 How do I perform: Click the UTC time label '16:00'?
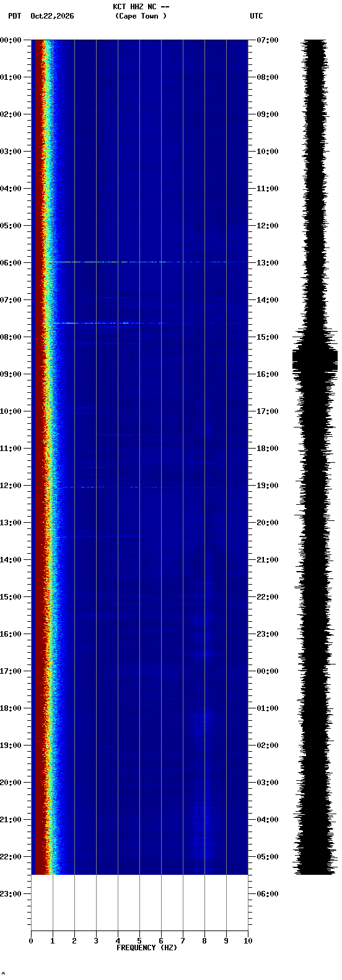click(x=268, y=374)
